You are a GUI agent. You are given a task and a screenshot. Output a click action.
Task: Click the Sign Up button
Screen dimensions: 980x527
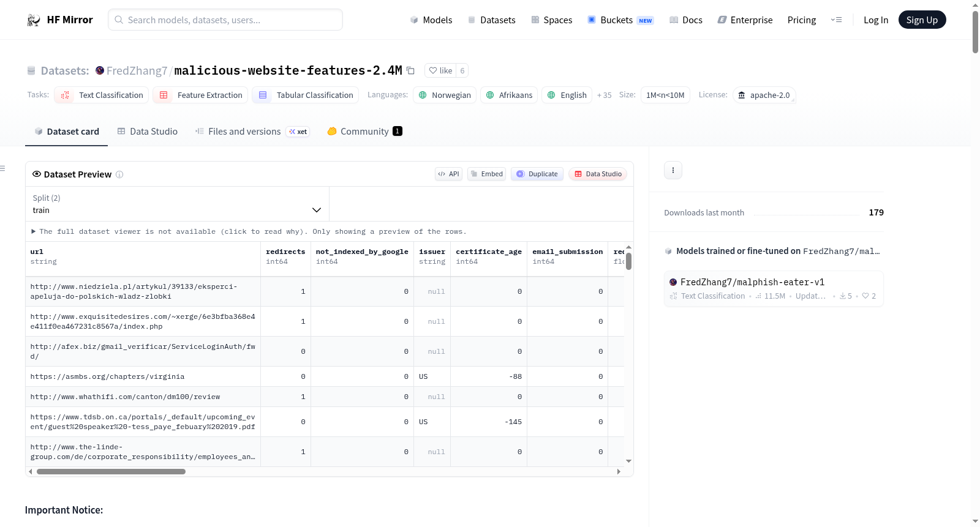click(922, 20)
